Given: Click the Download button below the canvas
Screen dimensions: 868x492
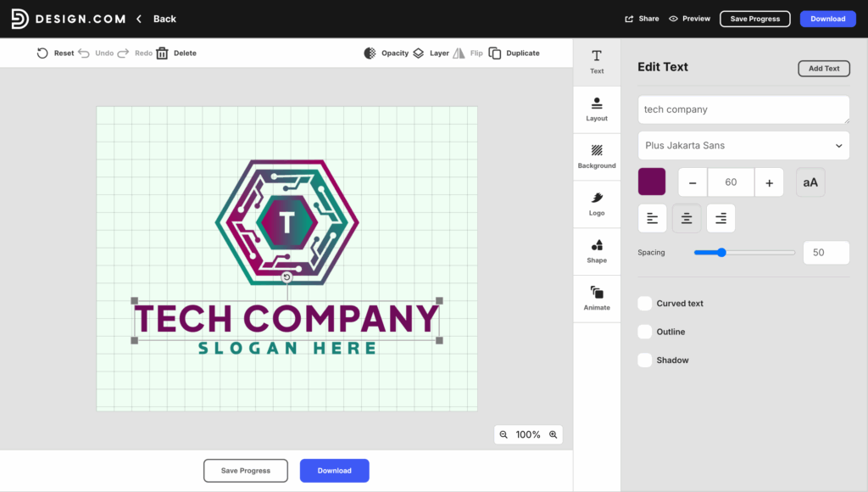Looking at the screenshot, I should pos(334,471).
